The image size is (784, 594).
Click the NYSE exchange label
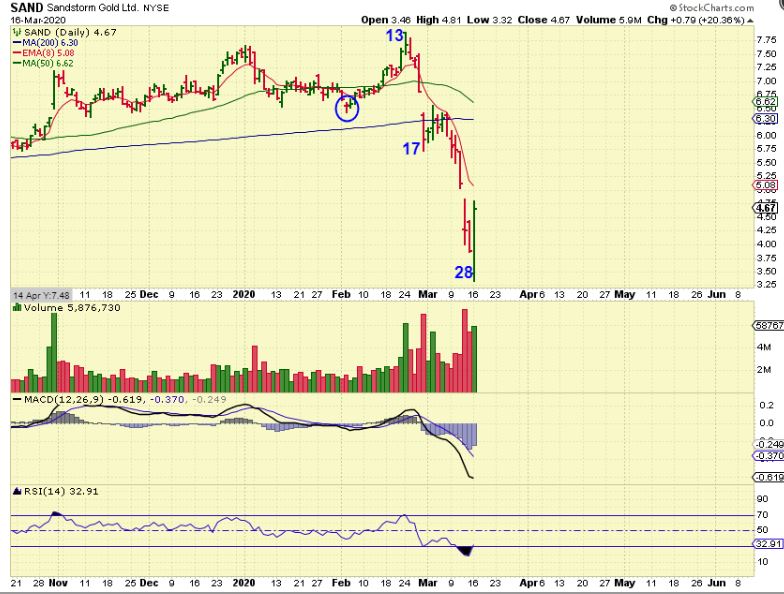(x=156, y=8)
